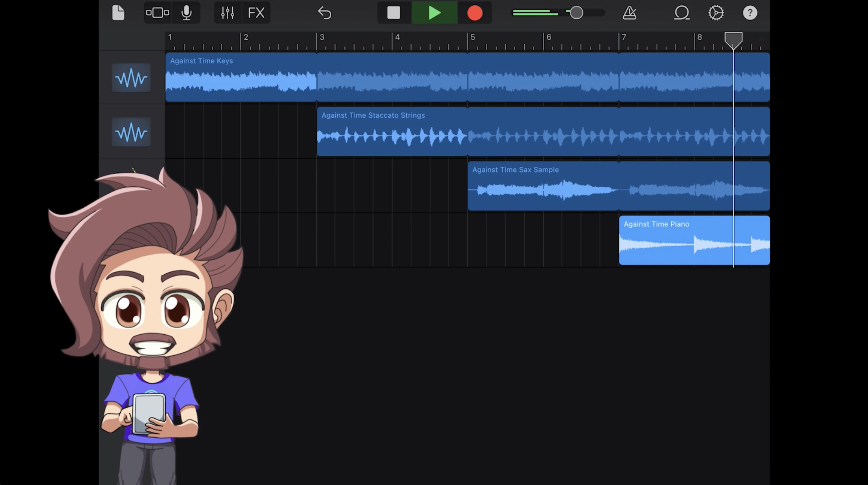Open the My Songs browser document icon
The height and width of the screenshot is (485, 868).
tap(118, 13)
